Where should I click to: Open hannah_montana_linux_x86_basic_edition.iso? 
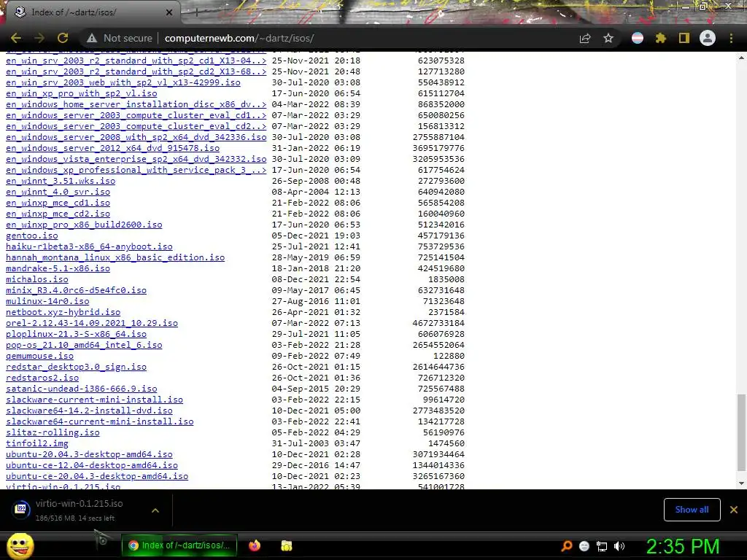point(115,257)
